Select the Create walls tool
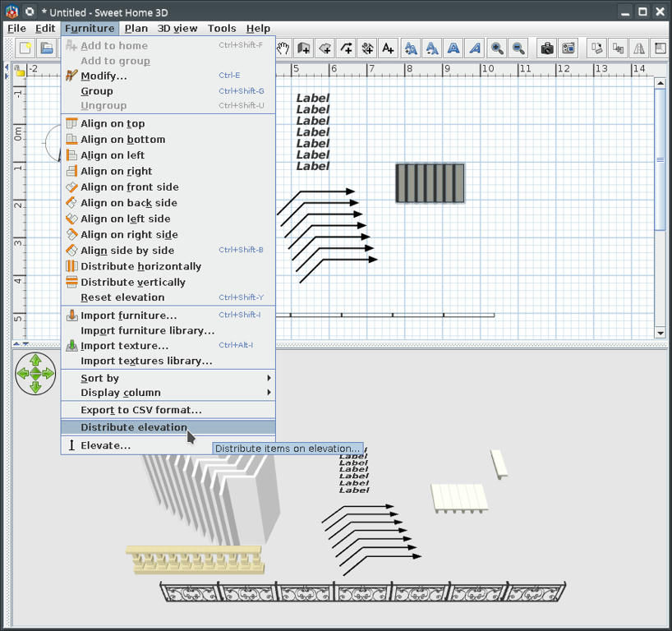Viewport: 672px width, 631px height. pyautogui.click(x=304, y=48)
